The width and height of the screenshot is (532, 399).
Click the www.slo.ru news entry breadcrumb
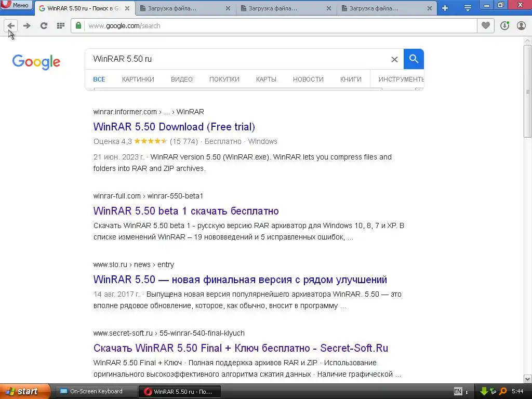tap(134, 264)
